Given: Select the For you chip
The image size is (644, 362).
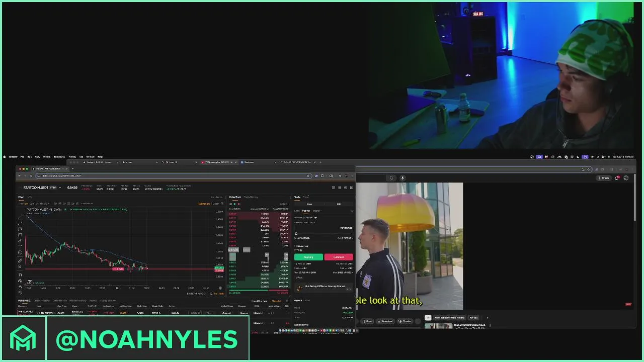Looking at the screenshot, I should coord(473,318).
